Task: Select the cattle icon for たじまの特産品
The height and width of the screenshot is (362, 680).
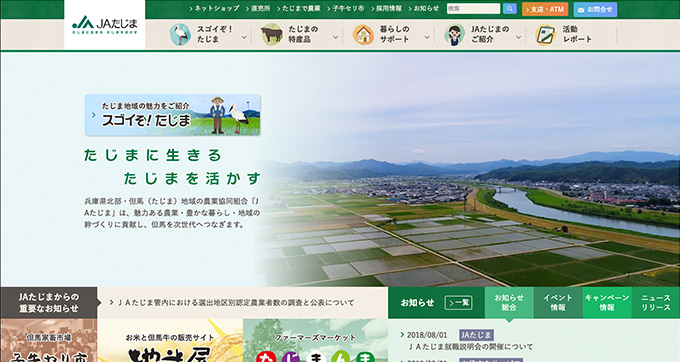Action: coord(272,34)
